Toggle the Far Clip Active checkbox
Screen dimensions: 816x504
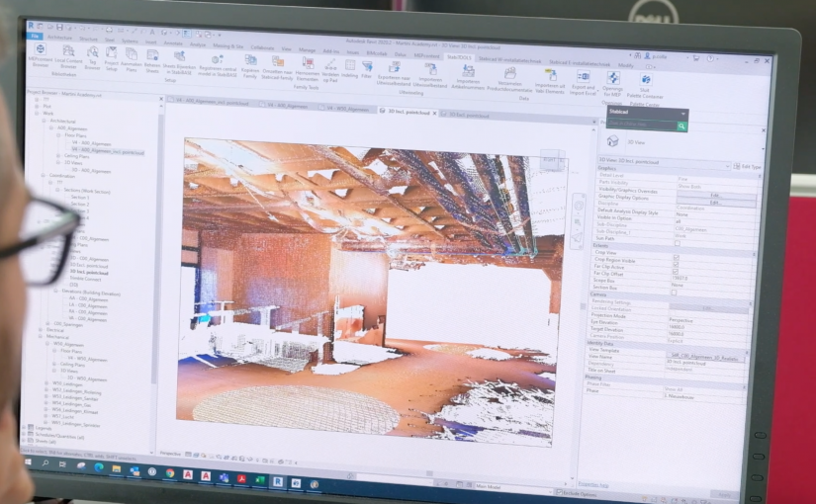coord(675,272)
